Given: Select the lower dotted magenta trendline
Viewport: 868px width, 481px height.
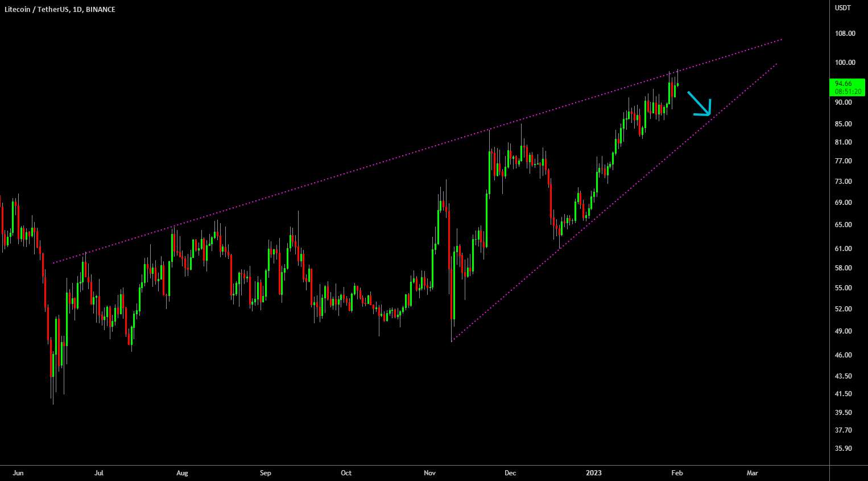Looking at the screenshot, I should tap(614, 203).
